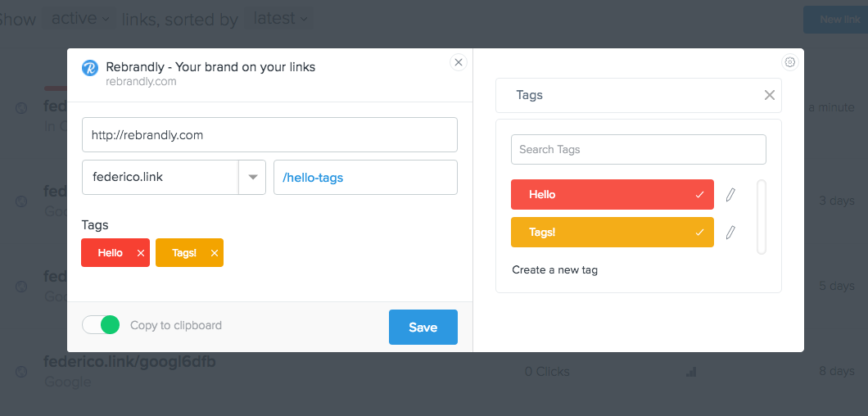Click the 3 days timestamp
This screenshot has height=416, width=868.
point(836,201)
